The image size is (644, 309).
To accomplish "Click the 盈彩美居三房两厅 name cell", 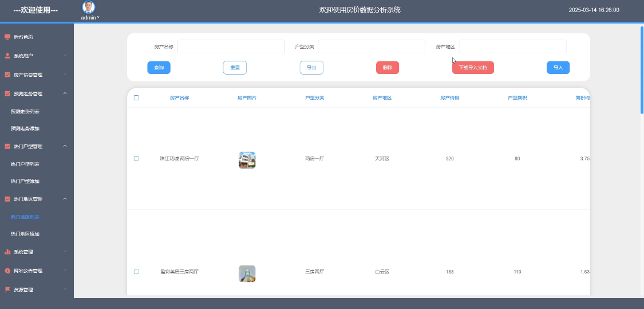I will click(x=180, y=272).
